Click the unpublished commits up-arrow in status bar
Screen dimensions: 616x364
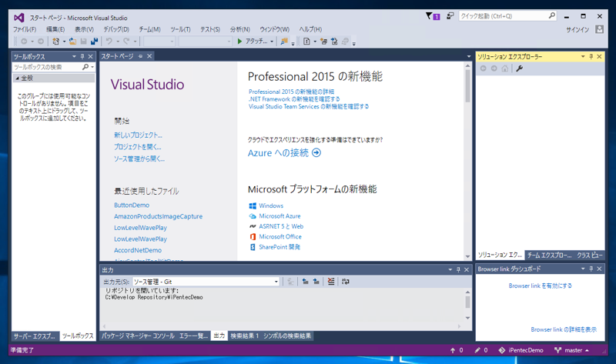pyautogui.click(x=453, y=350)
